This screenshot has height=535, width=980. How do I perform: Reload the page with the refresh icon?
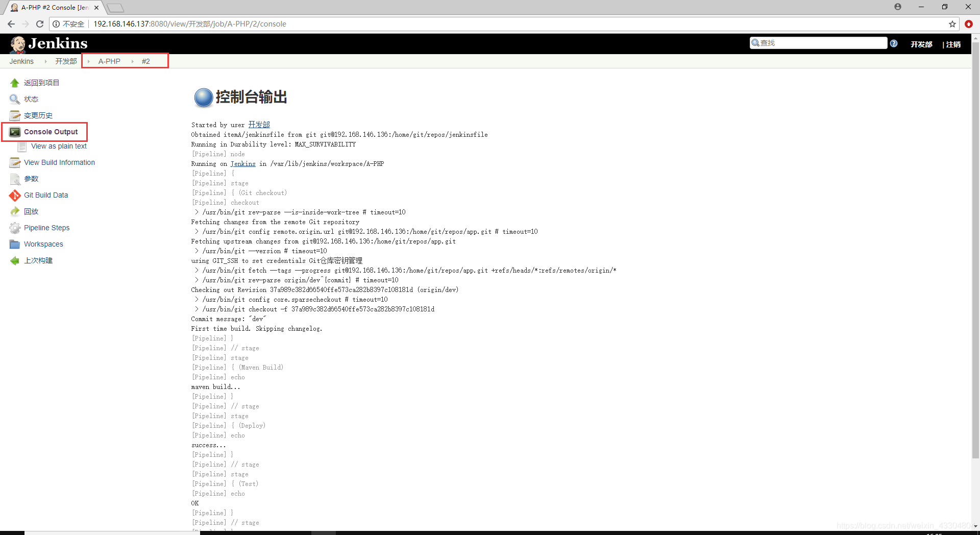40,24
